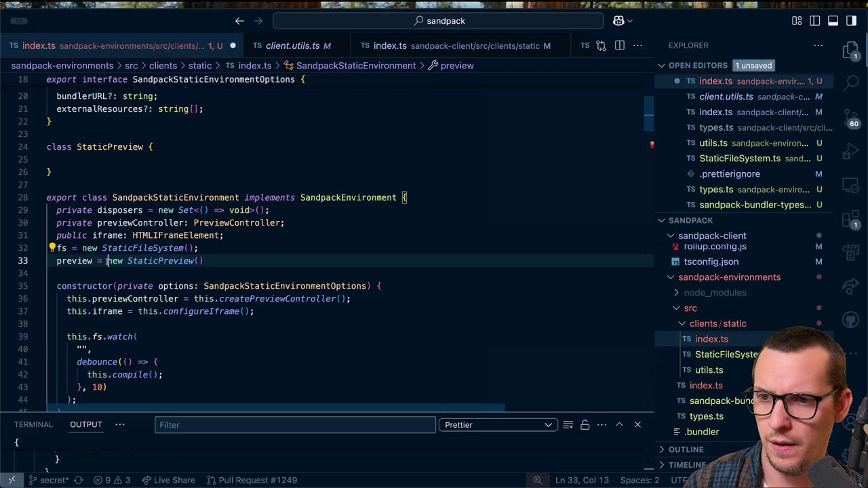Open the Search view in activity bar
This screenshot has height=488, width=868.
[x=852, y=83]
